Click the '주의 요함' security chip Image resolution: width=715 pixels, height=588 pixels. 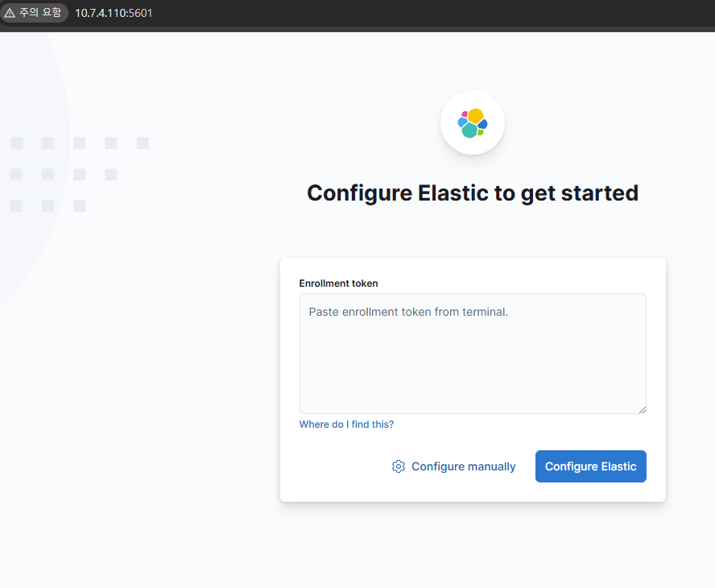(x=33, y=13)
